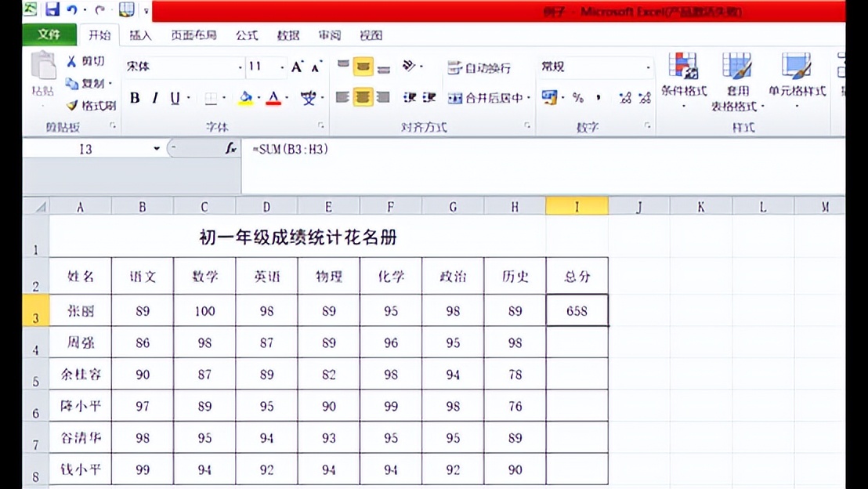Apply the fill color bucket

pyautogui.click(x=245, y=98)
